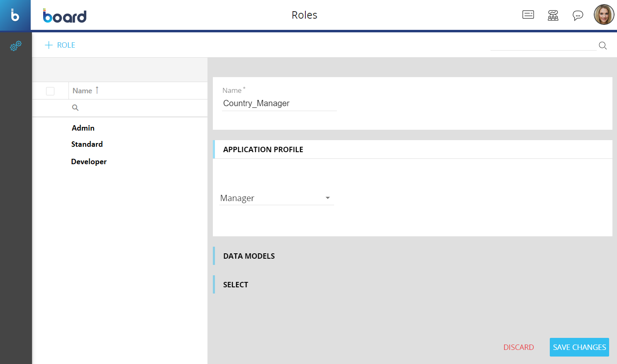Click SAVE CHANGES button
617x364 pixels.
coord(579,347)
